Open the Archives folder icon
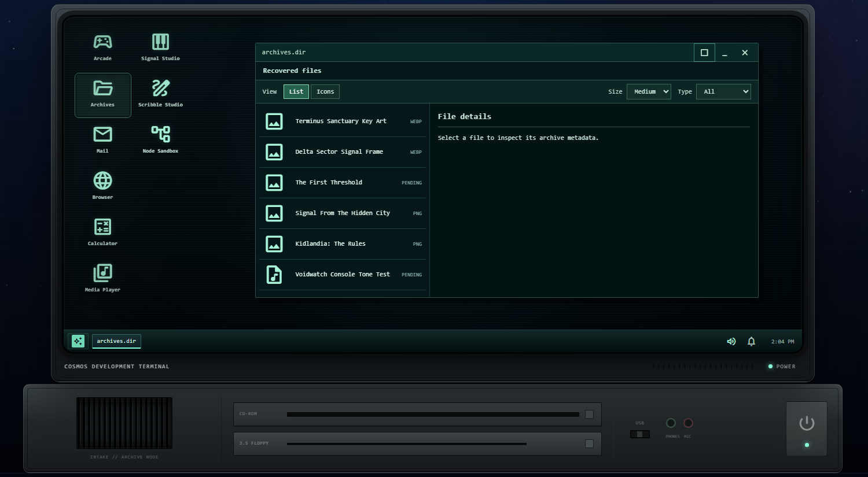This screenshot has width=868, height=477. coord(102,95)
